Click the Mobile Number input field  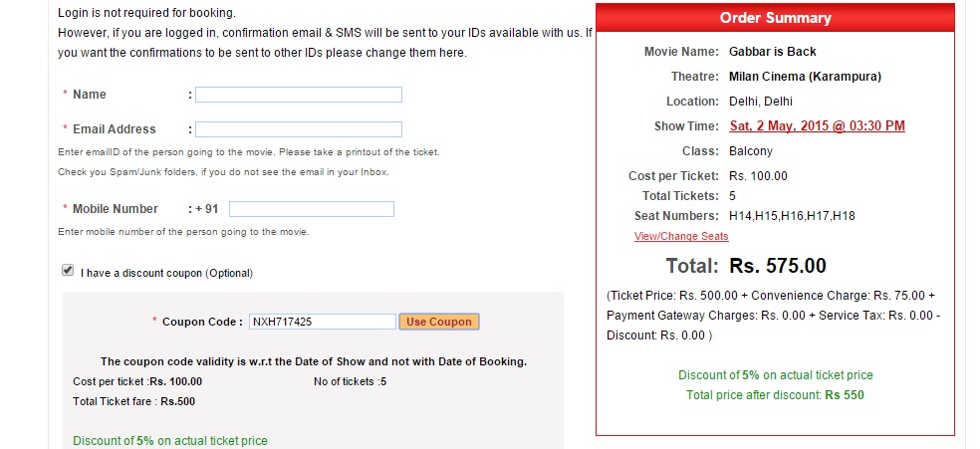tap(312, 209)
